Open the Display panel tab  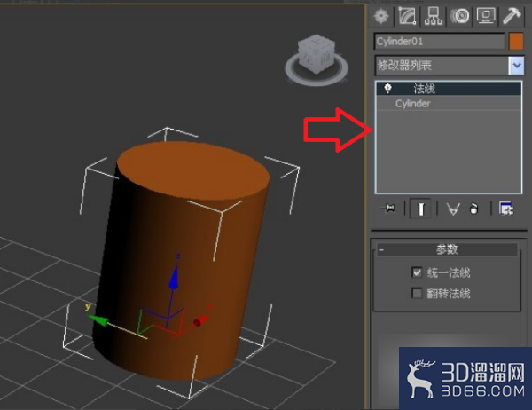pos(486,16)
